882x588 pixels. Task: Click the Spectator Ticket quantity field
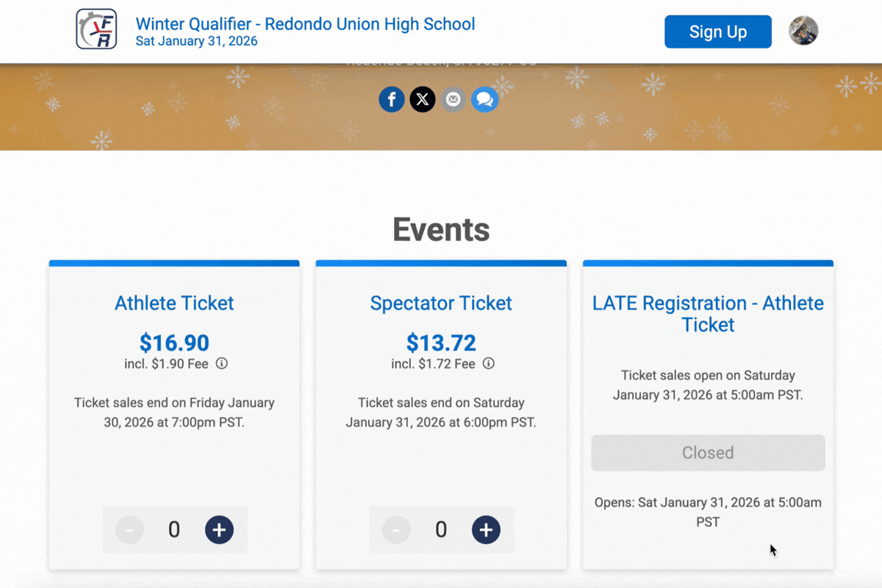[x=441, y=529]
